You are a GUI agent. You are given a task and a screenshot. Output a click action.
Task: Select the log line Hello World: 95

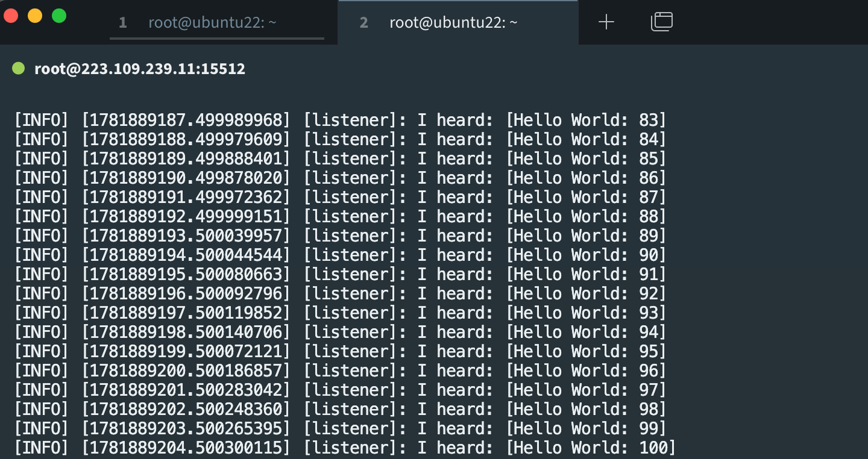pyautogui.click(x=340, y=351)
